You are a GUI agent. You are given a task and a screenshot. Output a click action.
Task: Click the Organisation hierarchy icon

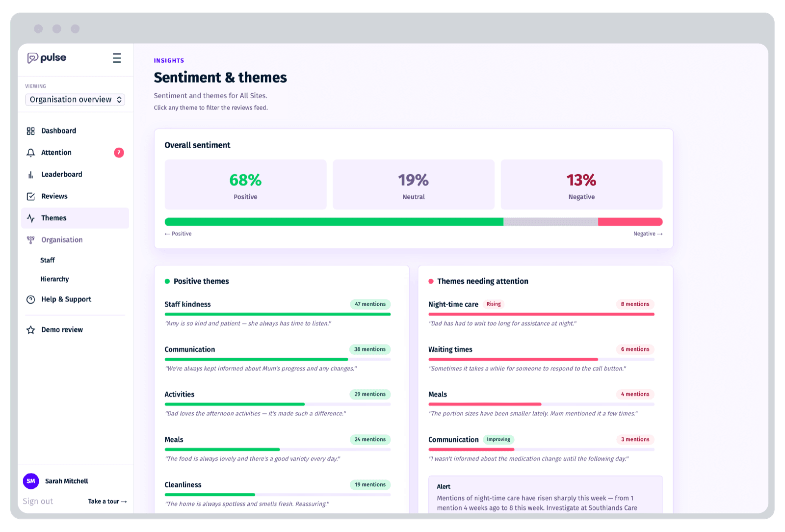(x=30, y=240)
